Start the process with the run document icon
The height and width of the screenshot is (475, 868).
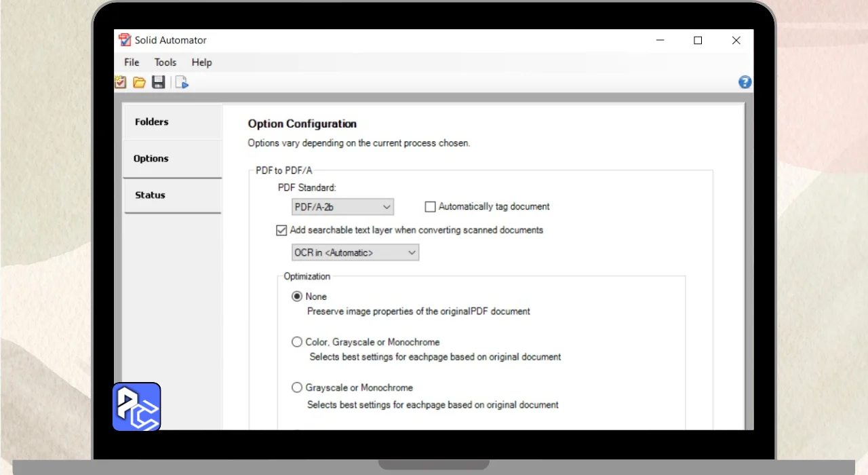(x=182, y=83)
